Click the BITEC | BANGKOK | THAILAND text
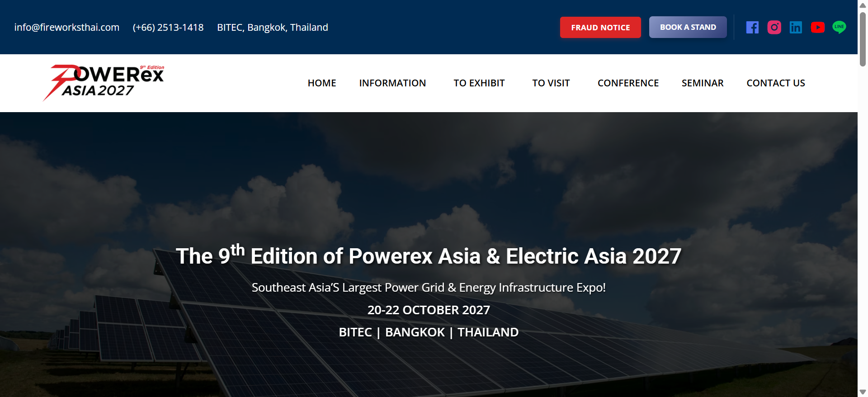Screen dimensions: 868x397 pyautogui.click(x=429, y=332)
